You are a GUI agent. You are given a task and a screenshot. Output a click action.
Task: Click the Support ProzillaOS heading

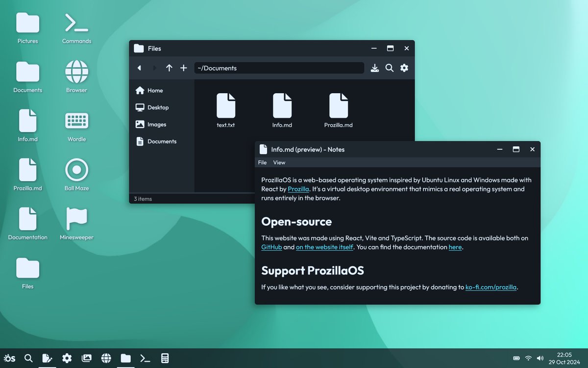(313, 270)
